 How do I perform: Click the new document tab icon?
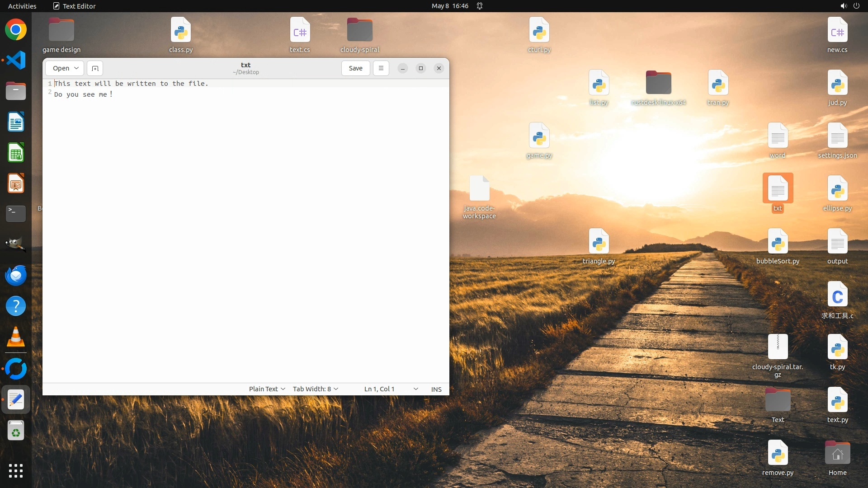click(95, 68)
